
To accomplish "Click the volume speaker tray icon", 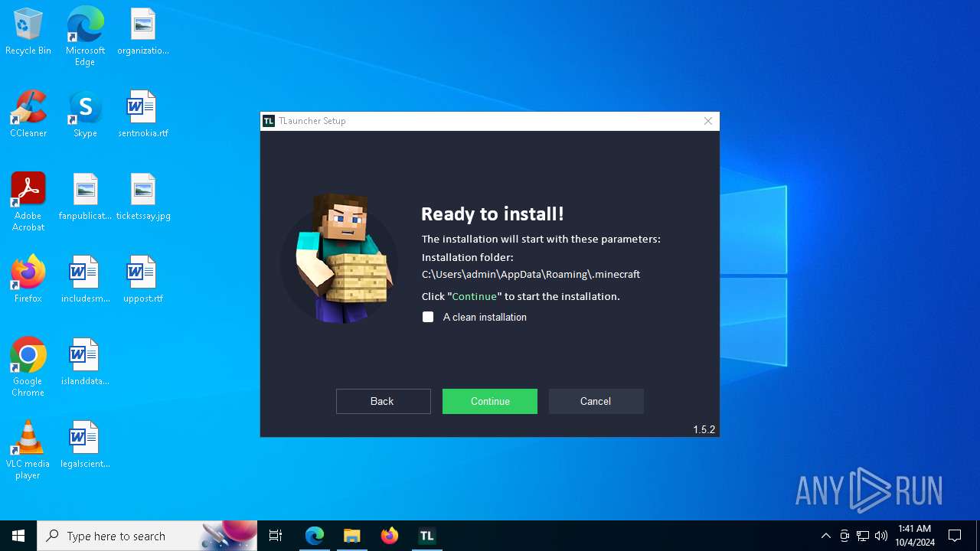I will pyautogui.click(x=881, y=536).
